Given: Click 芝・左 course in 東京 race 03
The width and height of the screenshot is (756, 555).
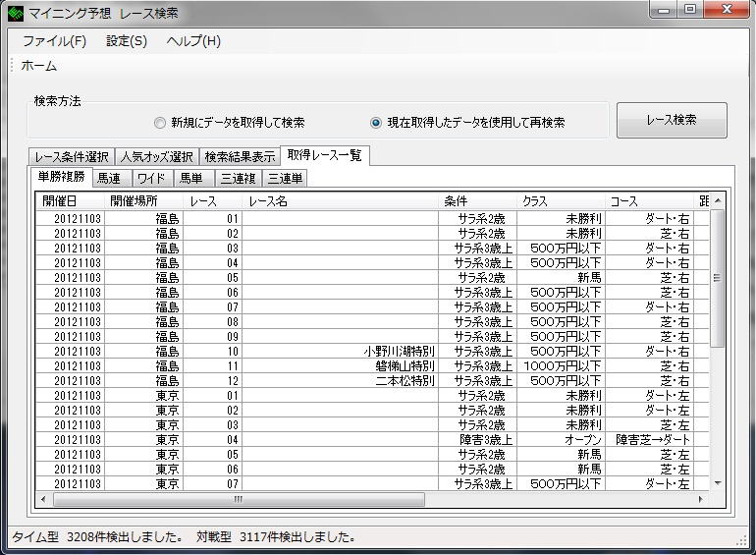Looking at the screenshot, I should coord(649,424).
